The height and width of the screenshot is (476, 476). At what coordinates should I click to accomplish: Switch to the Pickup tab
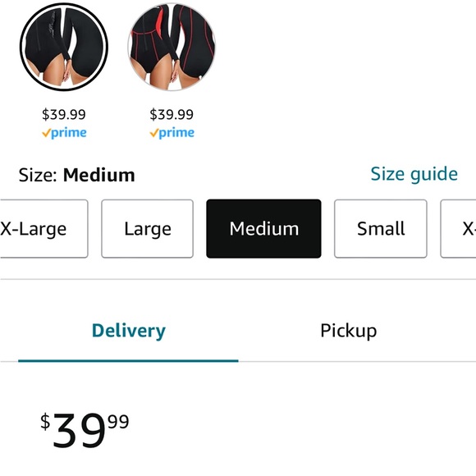[349, 331]
